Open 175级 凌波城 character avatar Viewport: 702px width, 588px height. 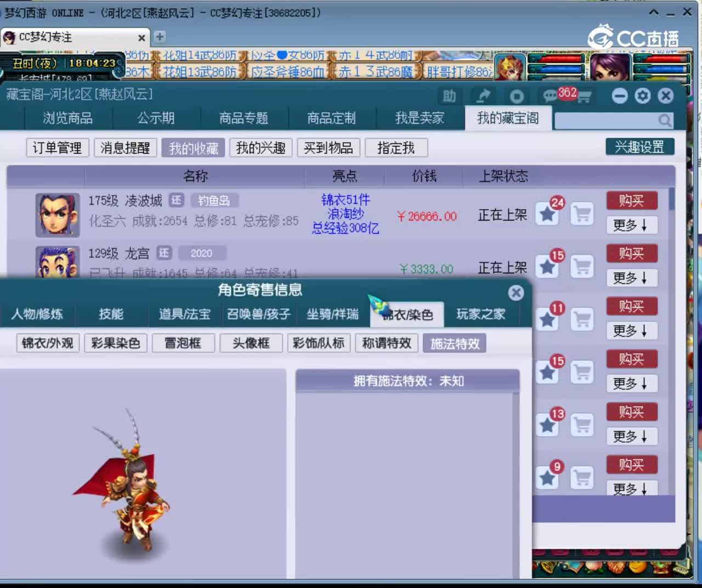(58, 215)
